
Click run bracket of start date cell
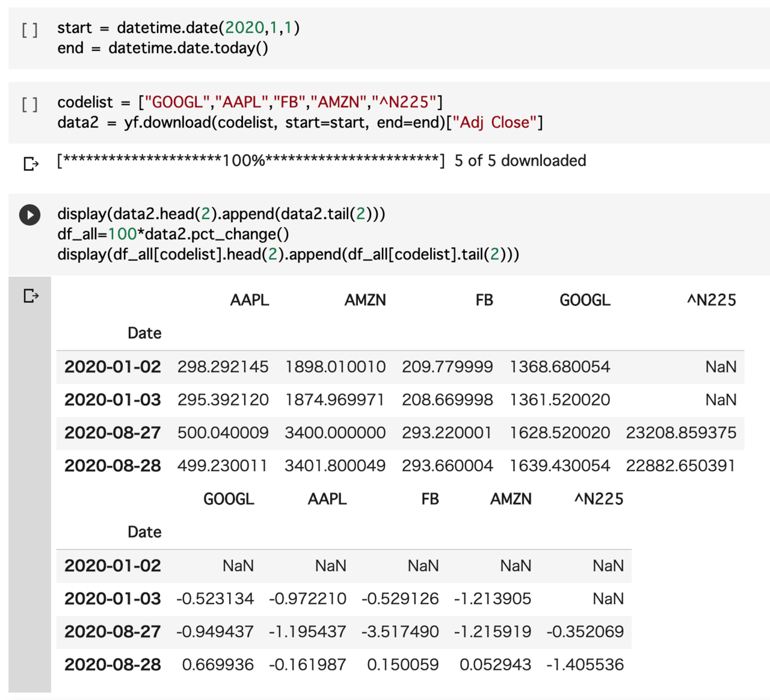coord(29,29)
